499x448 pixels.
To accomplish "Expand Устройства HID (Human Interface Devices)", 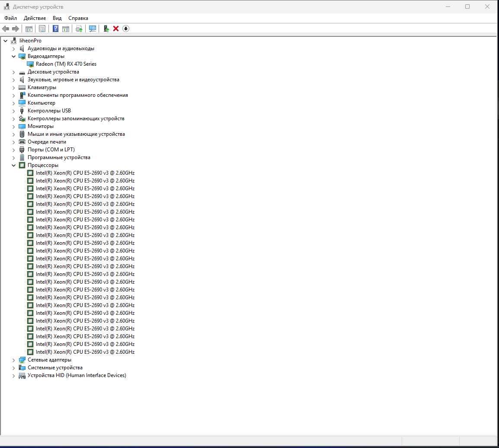I will point(14,376).
